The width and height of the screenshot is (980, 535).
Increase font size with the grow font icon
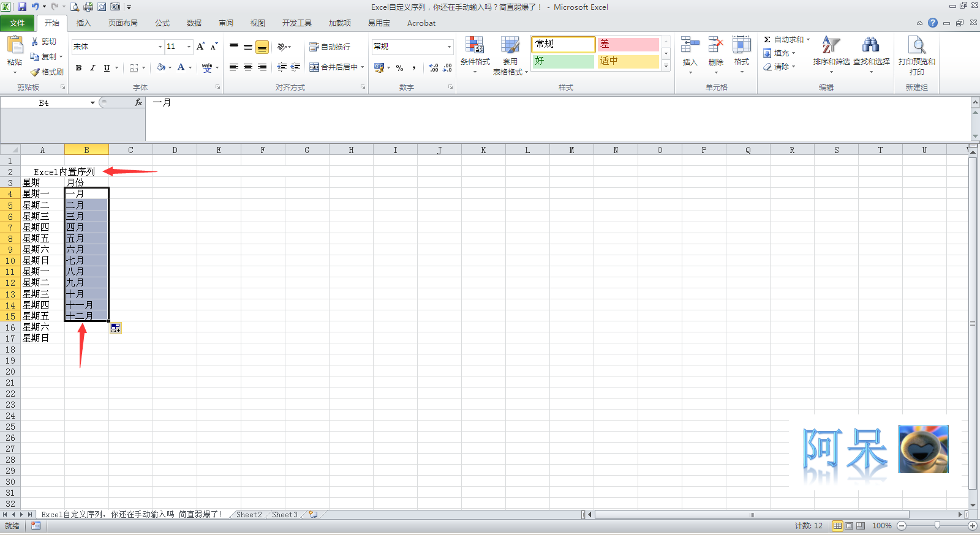[x=200, y=47]
